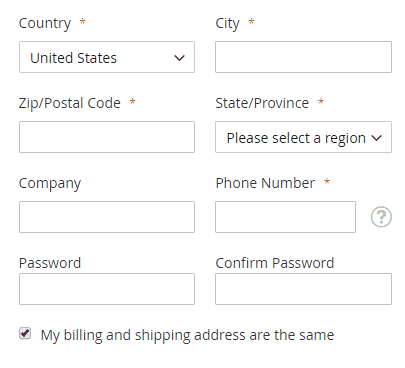Click the 'Company' label text
Screen dimensions: 405x368
pos(50,184)
